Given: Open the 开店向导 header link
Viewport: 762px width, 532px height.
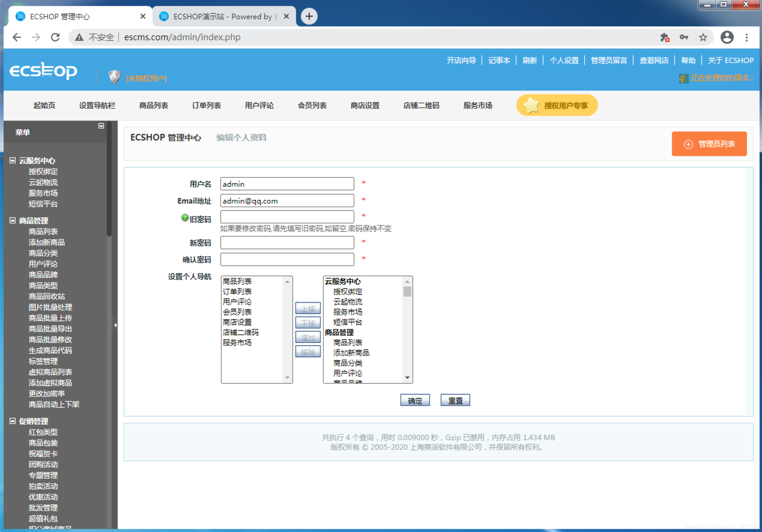Looking at the screenshot, I should tap(461, 60).
